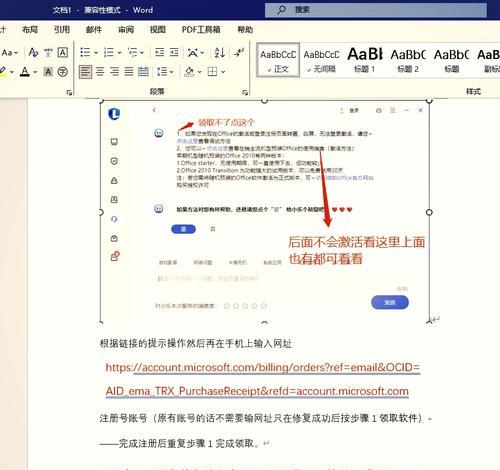
Task: Open the 帮助 tab
Action: coord(245,30)
